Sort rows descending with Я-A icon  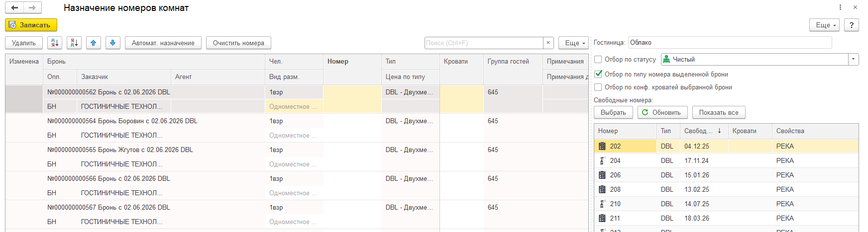click(x=74, y=43)
